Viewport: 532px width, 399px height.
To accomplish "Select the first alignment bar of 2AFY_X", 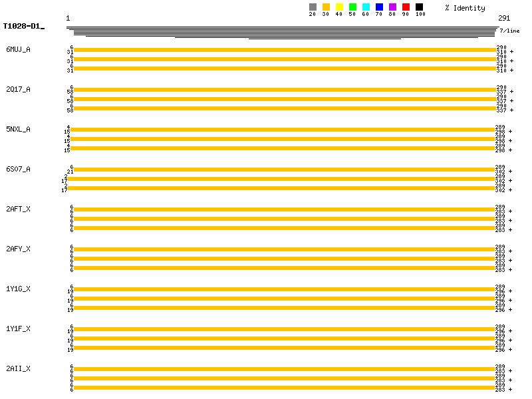I will pos(285,249).
